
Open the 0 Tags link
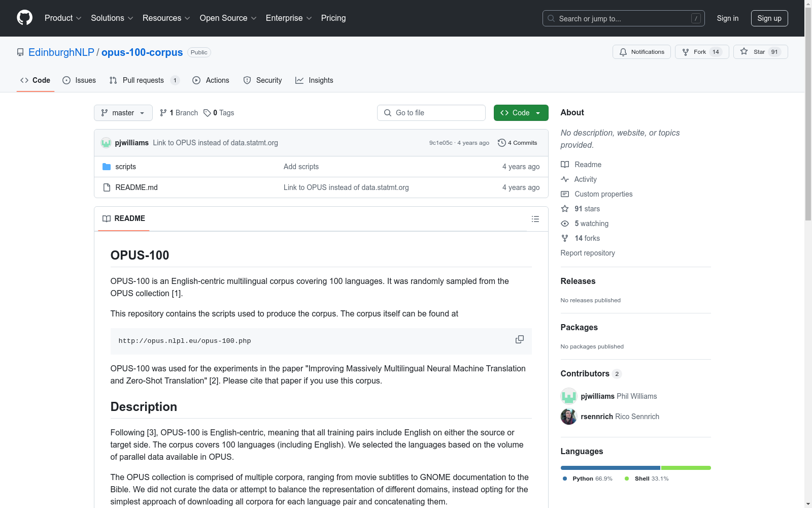219,113
